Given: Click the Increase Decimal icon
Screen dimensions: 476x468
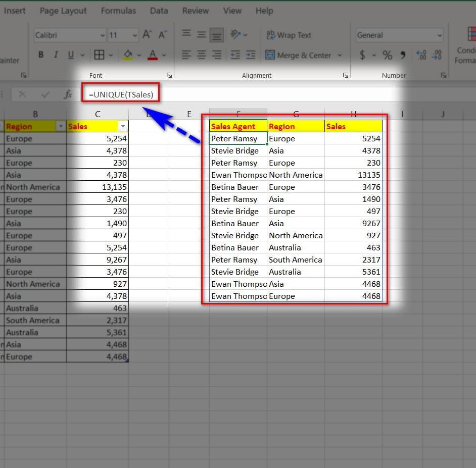Looking at the screenshot, I should click(x=421, y=55).
